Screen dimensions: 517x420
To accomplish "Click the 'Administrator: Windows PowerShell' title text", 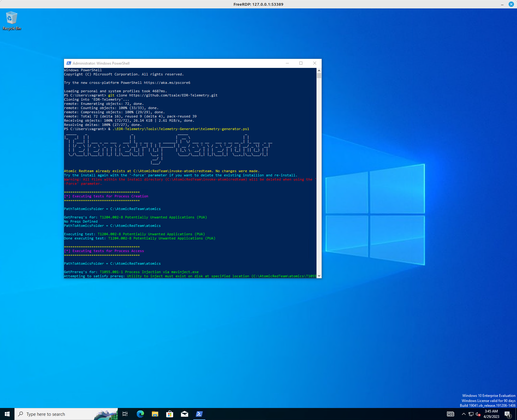I will pos(101,63).
